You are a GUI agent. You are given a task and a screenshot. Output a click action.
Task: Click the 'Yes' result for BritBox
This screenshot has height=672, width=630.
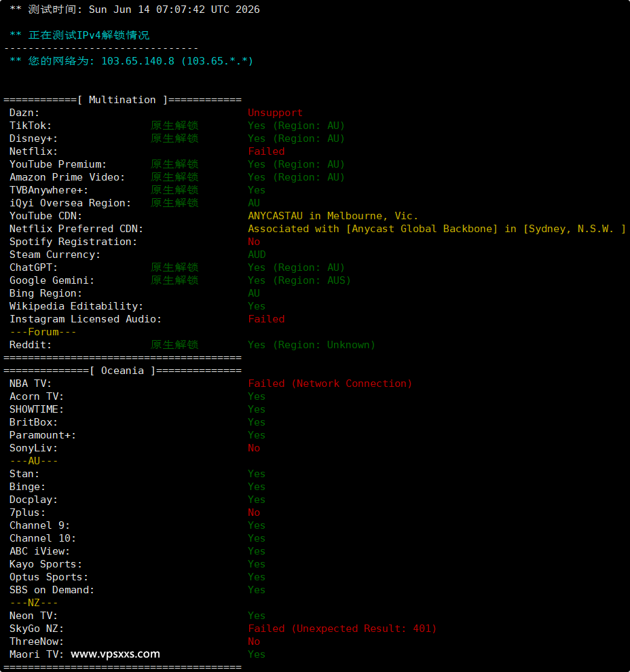pos(257,422)
